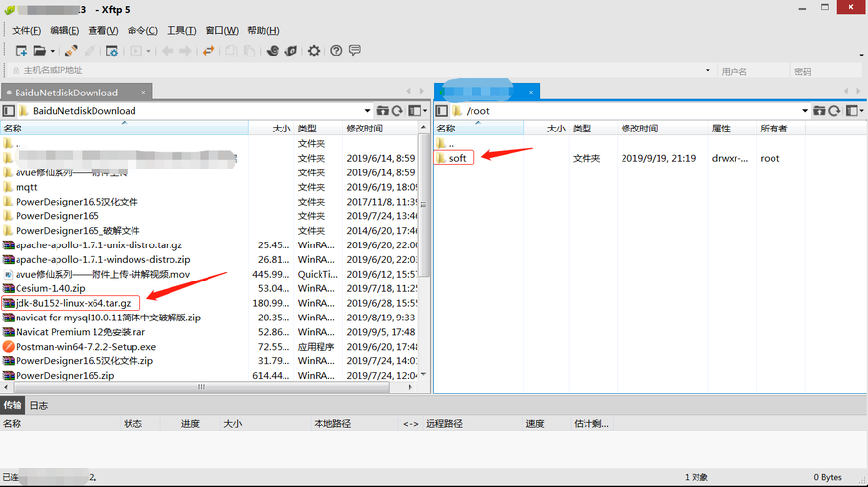Open the 命令(C) menu
The height and width of the screenshot is (487, 868).
(x=142, y=30)
